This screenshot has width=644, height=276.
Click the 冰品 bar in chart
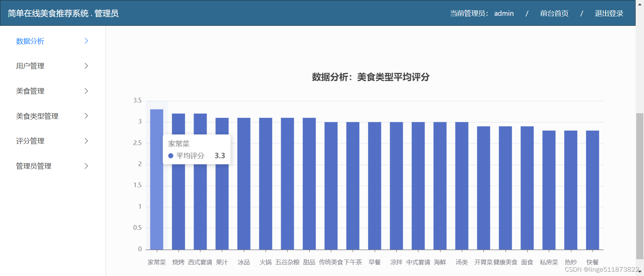pyautogui.click(x=244, y=184)
